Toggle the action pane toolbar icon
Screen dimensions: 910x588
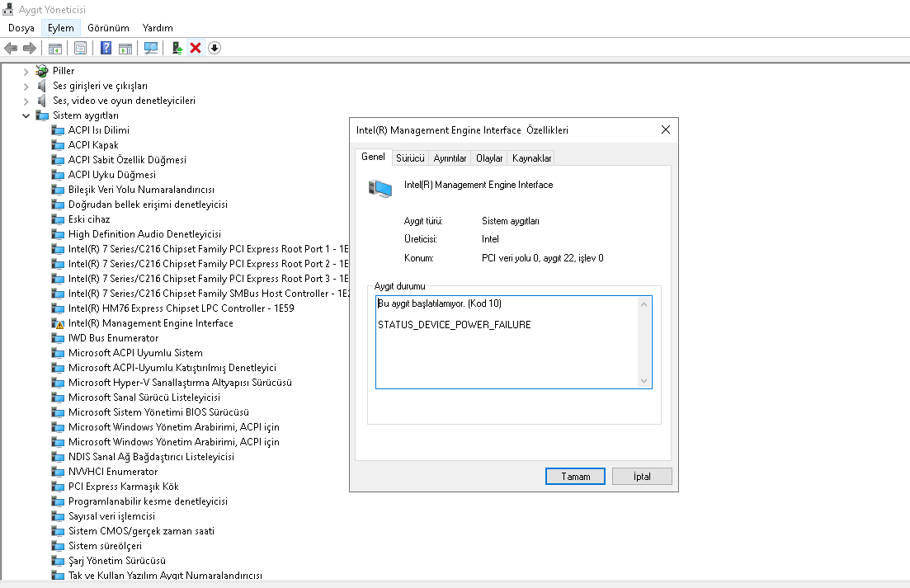tap(125, 48)
